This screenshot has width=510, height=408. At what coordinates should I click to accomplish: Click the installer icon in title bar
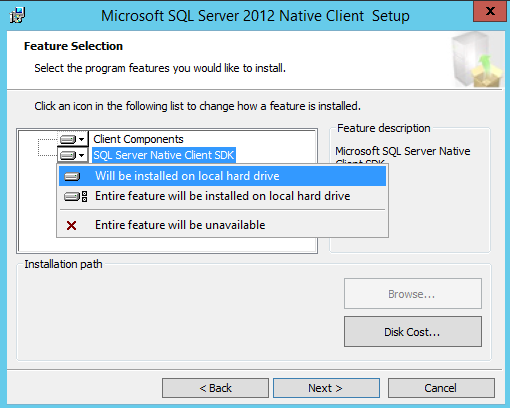(17, 15)
